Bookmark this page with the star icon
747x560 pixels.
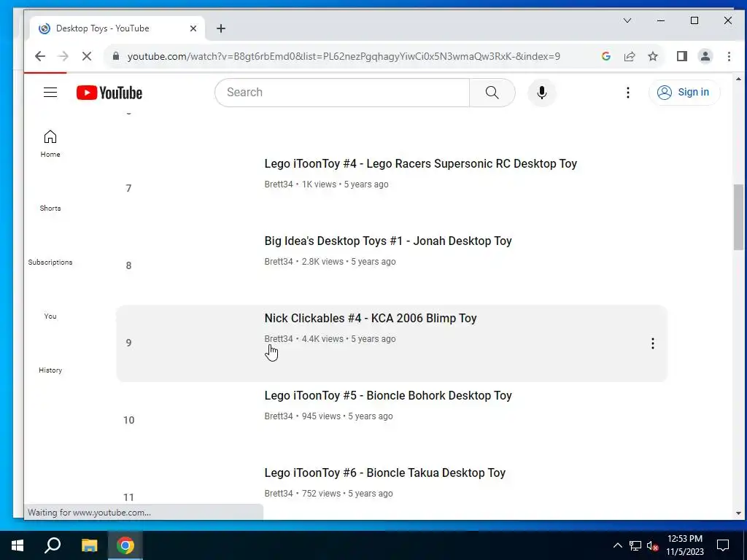(653, 56)
